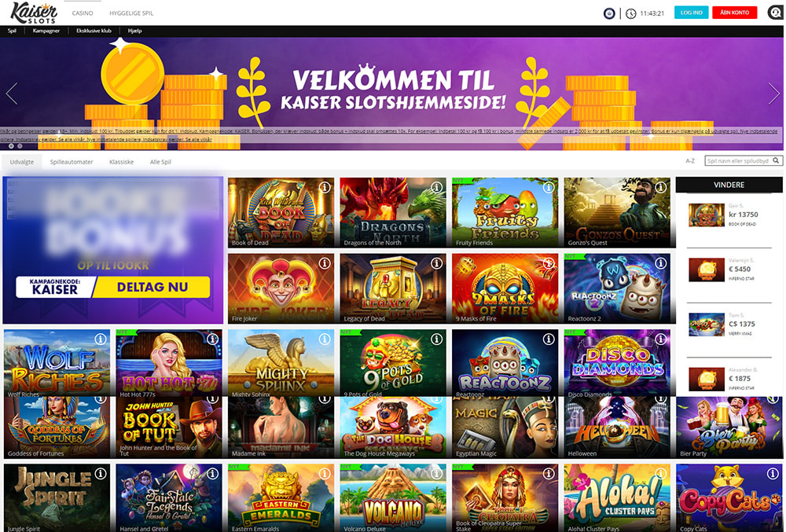The width and height of the screenshot is (786, 532).
Task: Go to next banner slide arrow
Action: point(773,94)
